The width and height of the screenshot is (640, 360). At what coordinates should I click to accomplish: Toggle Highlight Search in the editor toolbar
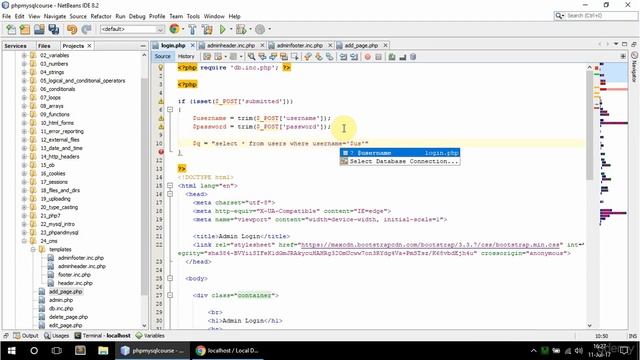point(284,57)
